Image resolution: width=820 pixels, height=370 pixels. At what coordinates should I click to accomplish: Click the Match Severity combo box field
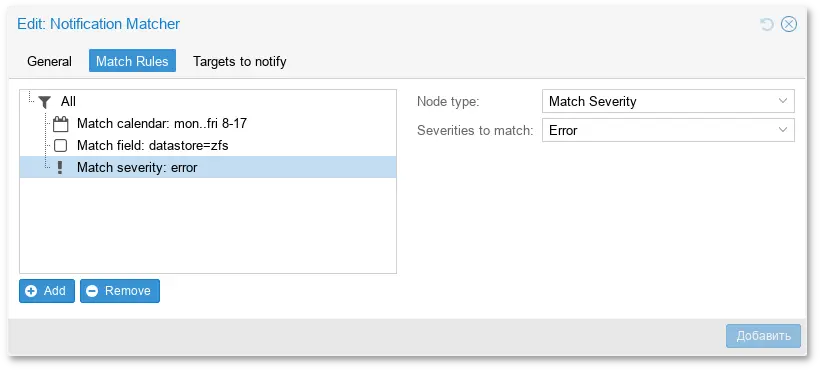tap(668, 101)
